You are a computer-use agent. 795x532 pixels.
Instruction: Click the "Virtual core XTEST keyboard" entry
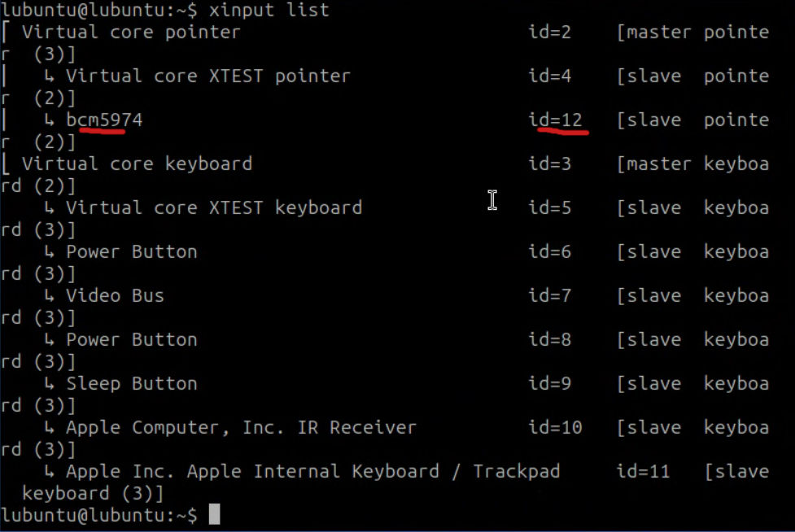tap(213, 208)
